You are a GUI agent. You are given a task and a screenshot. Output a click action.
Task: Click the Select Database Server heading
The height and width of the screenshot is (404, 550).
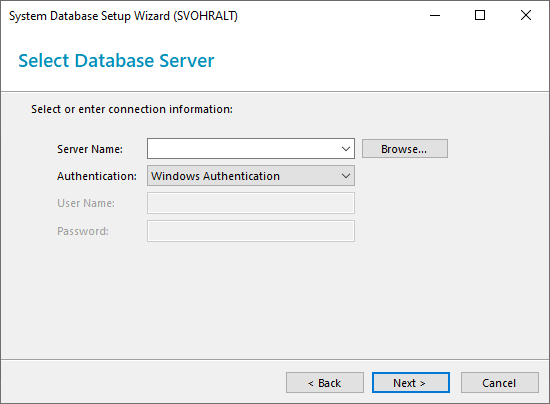coord(116,61)
